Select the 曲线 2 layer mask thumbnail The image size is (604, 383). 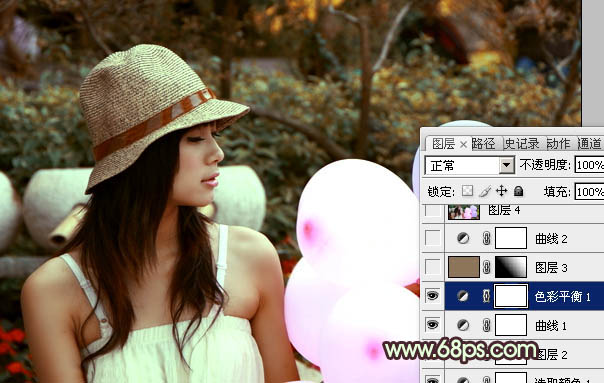[x=511, y=238]
